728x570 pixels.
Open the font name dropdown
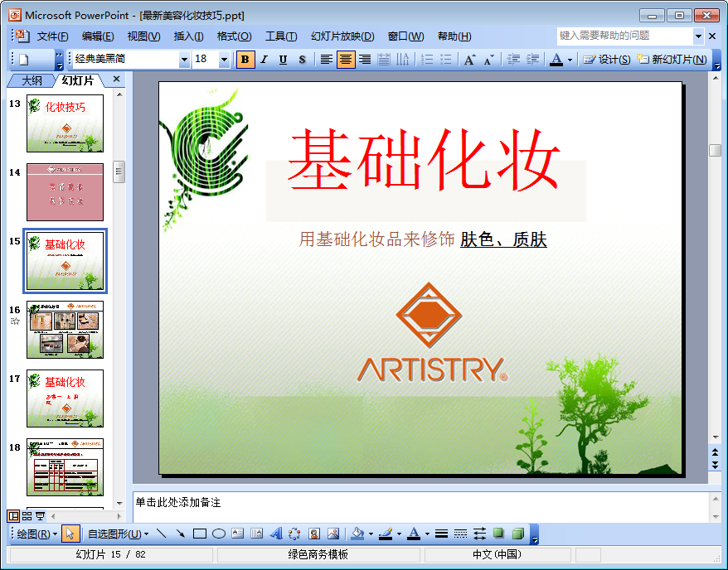pyautogui.click(x=184, y=60)
